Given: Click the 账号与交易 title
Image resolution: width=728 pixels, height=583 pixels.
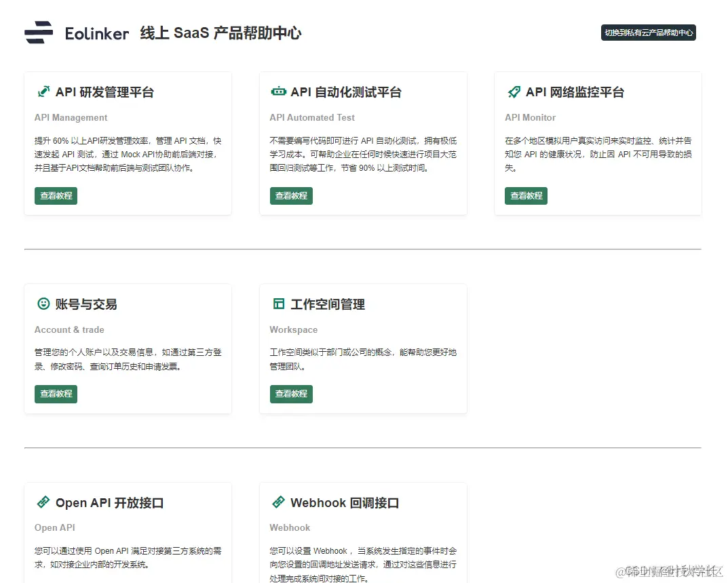Looking at the screenshot, I should [x=86, y=304].
